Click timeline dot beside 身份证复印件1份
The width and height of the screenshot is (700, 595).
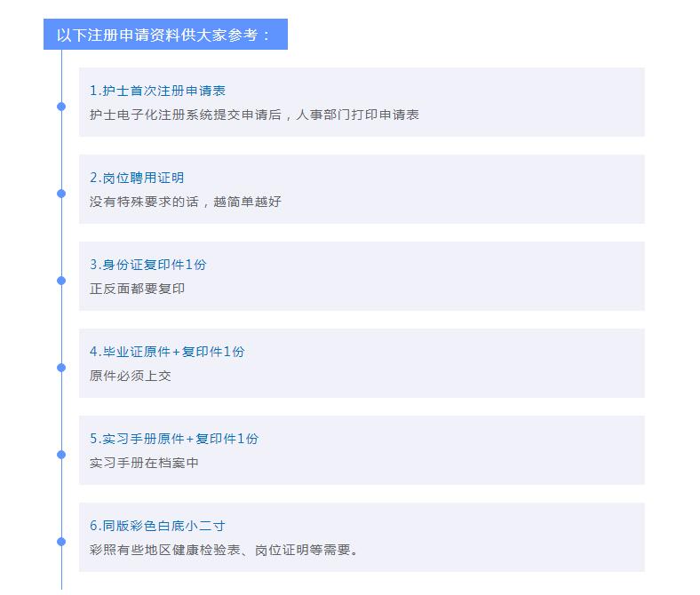[x=61, y=281]
